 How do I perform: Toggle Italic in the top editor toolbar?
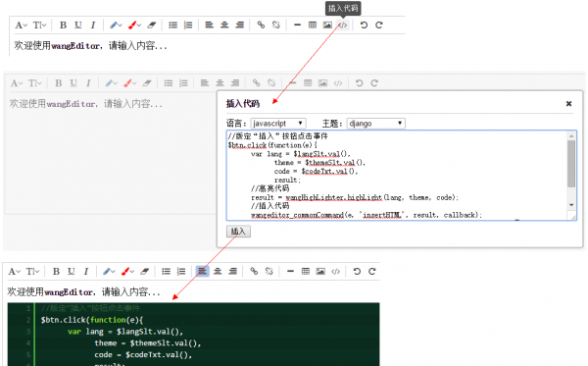click(93, 26)
